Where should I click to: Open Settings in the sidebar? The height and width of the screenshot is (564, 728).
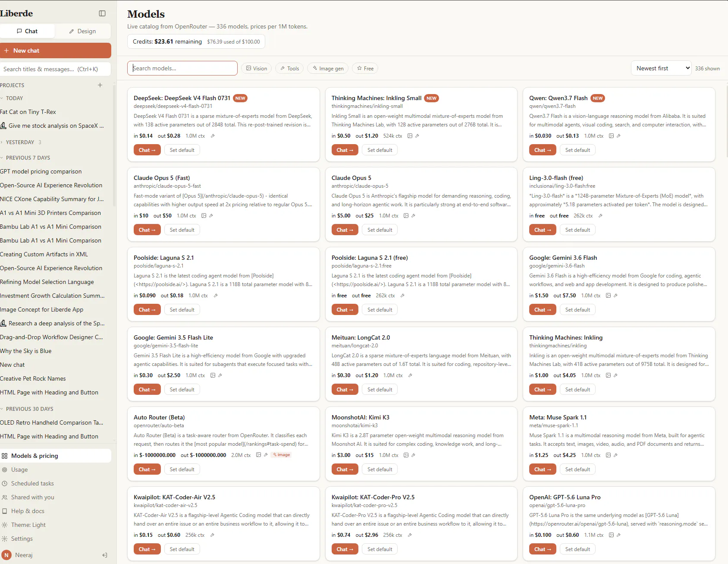[55, 539]
